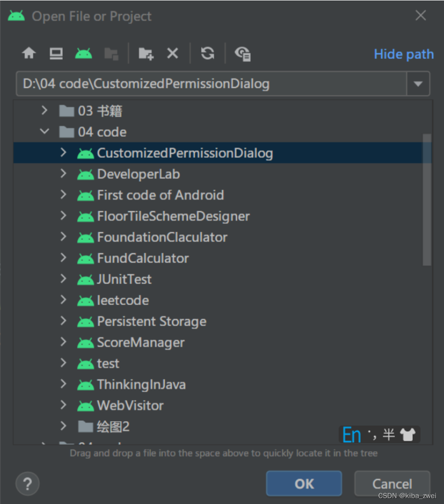This screenshot has width=444, height=504.
Task: Expand the JUnitTest project node
Action: (x=63, y=278)
